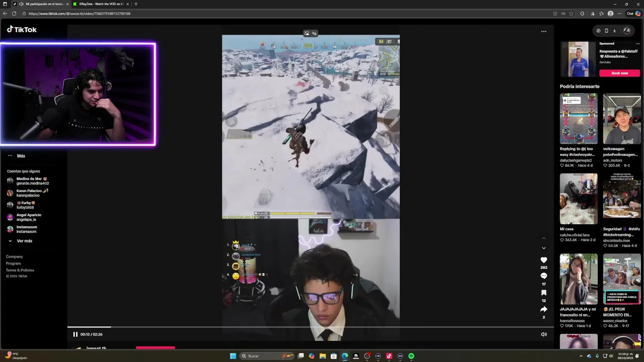Screen dimensions: 644x362
Task: Mute the TikTok tab's audio speaker icon
Action: pyautogui.click(x=21, y=4)
